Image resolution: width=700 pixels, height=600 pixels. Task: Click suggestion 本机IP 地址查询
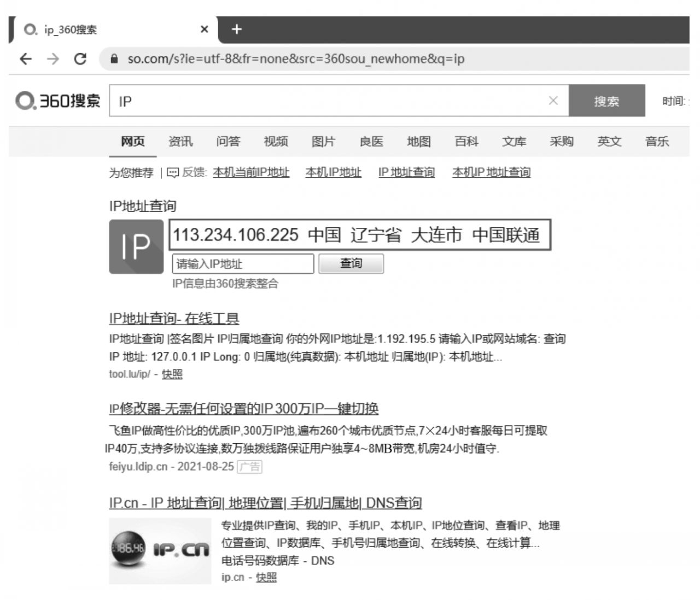click(x=491, y=173)
